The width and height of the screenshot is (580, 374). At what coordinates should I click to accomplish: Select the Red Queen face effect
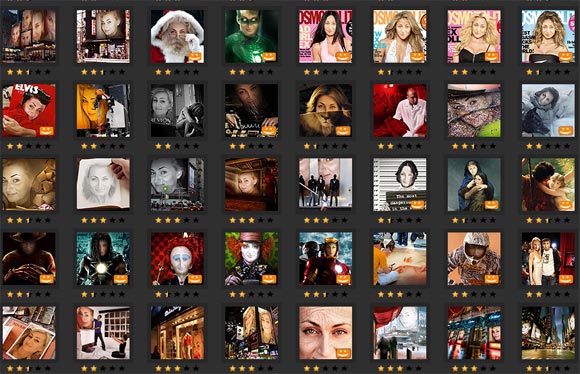177,258
